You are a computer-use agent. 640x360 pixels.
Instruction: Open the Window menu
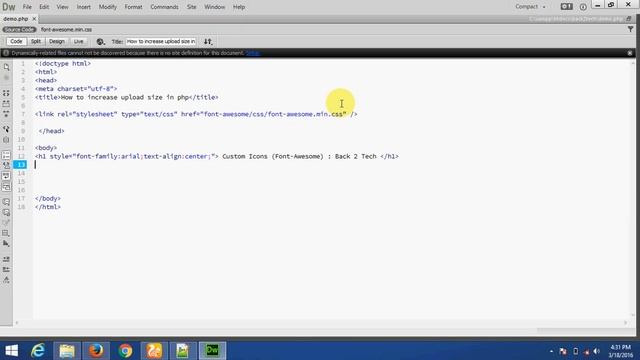point(215,7)
